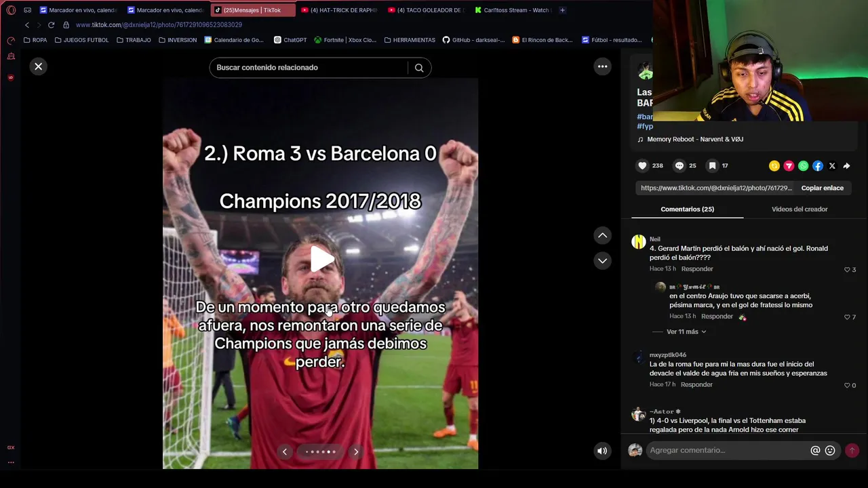Go to previous post with up chevron
The height and width of the screenshot is (488, 868).
click(x=602, y=235)
